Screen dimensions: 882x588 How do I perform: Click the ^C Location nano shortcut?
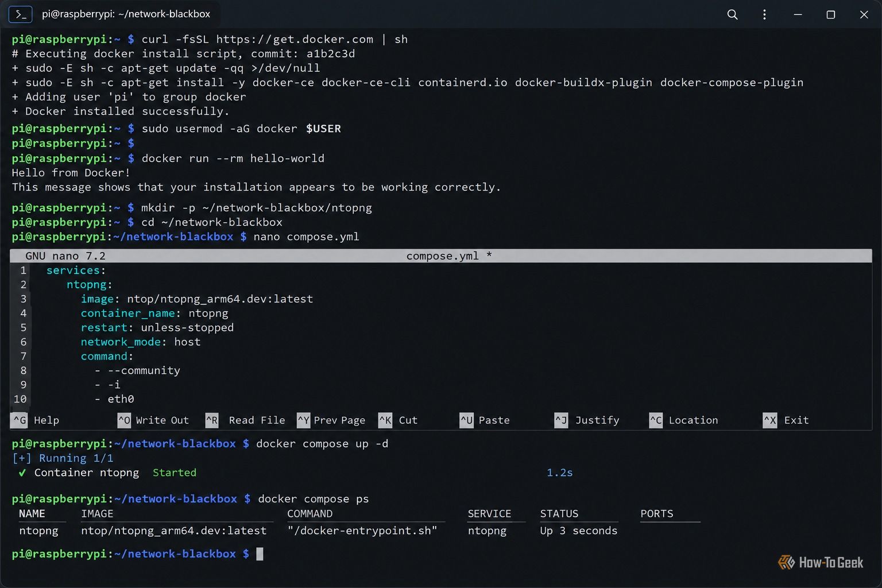(684, 420)
